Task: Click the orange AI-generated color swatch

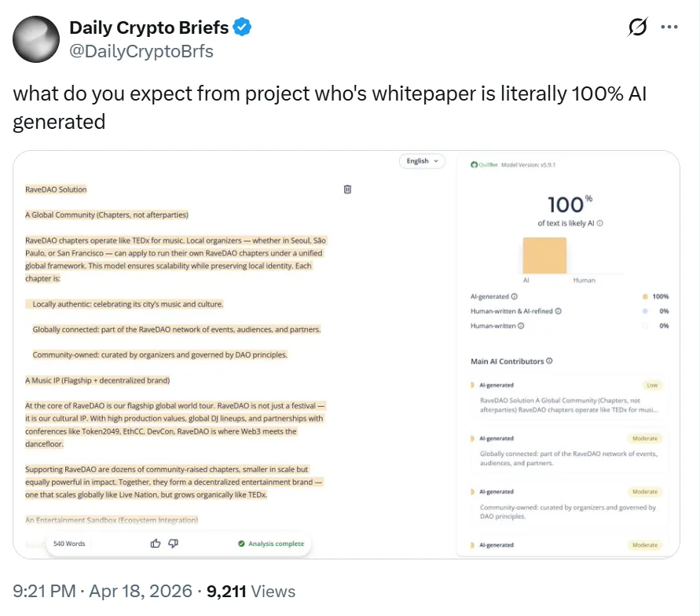Action: click(x=645, y=296)
